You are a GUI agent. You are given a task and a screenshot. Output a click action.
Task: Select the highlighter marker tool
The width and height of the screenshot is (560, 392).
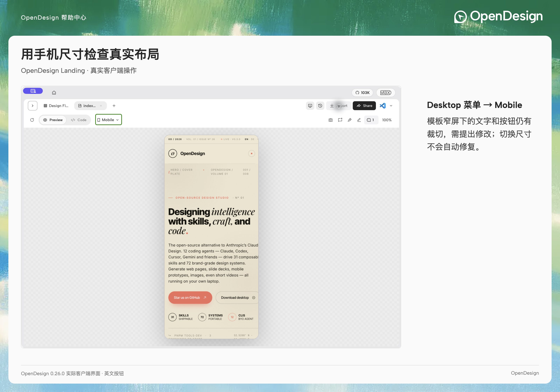point(349,120)
